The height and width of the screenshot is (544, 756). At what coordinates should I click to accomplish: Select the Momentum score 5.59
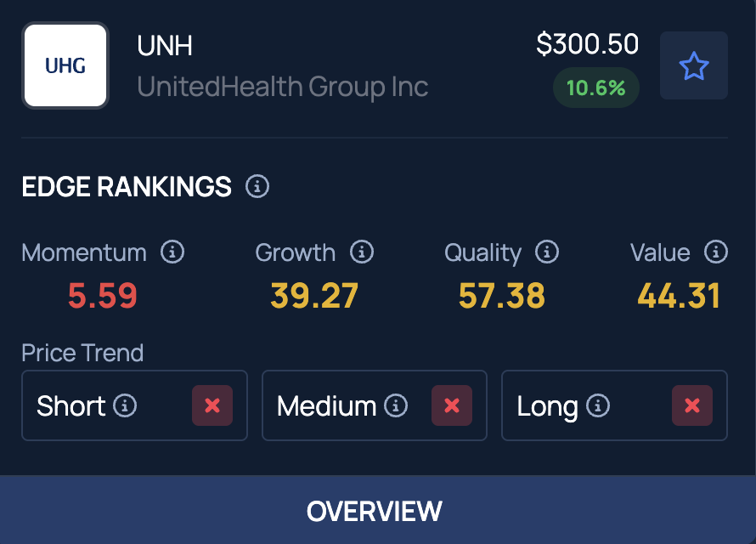[x=103, y=296]
